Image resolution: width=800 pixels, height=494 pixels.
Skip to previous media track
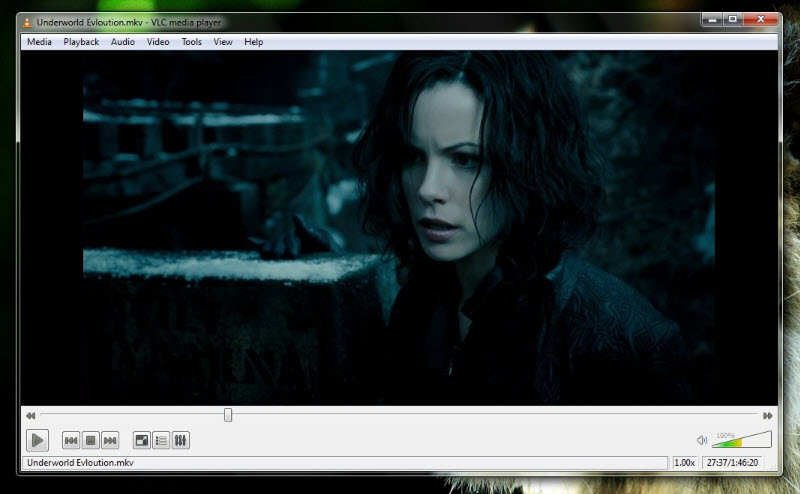(71, 440)
